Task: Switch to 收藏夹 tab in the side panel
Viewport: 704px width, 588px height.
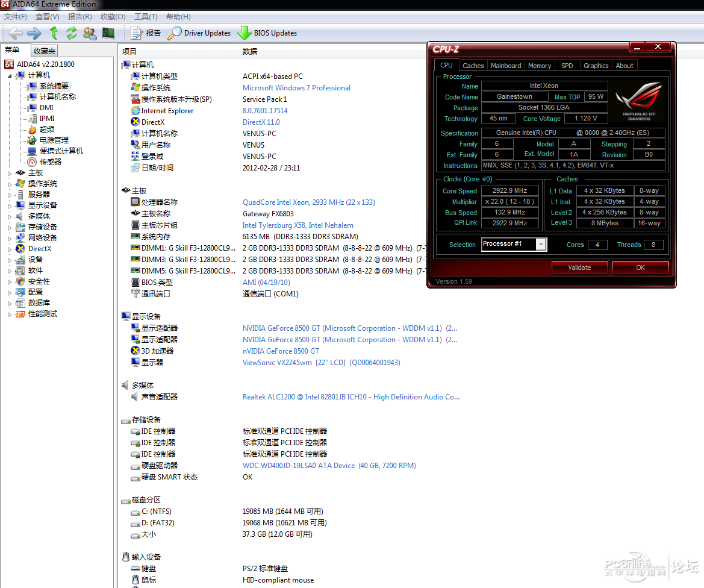Action: [x=45, y=51]
